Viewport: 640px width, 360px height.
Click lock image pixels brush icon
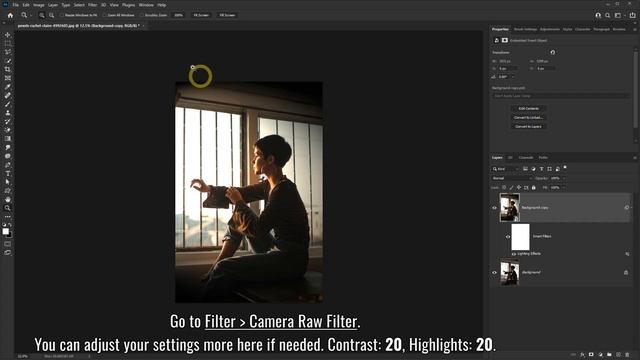pos(511,187)
